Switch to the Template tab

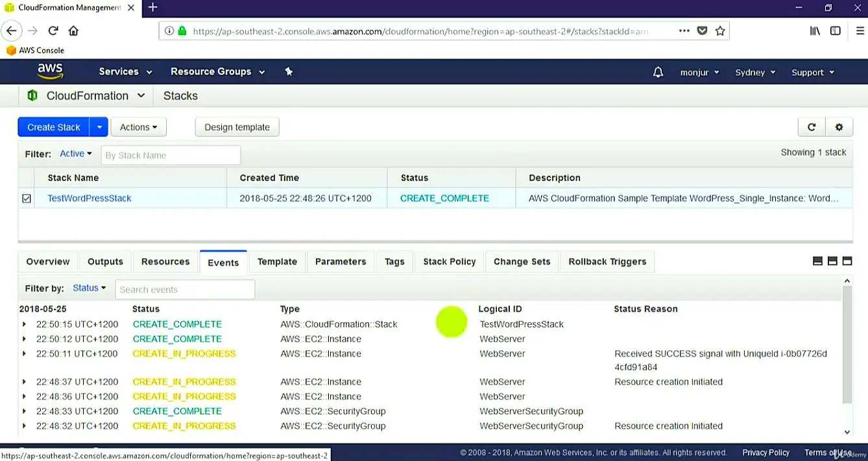point(277,261)
